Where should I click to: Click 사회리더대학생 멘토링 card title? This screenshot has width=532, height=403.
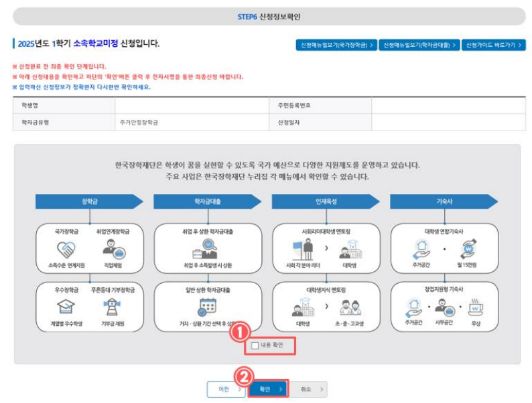point(326,232)
